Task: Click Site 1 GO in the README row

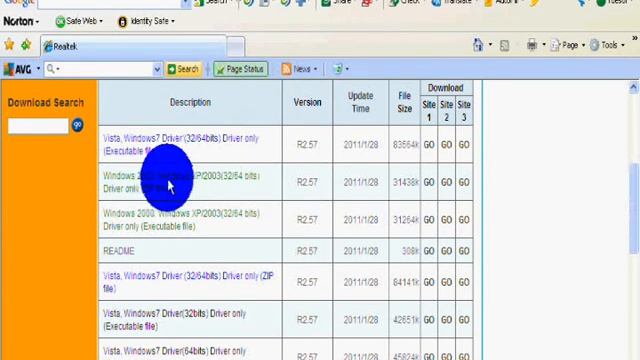Action: [429, 251]
